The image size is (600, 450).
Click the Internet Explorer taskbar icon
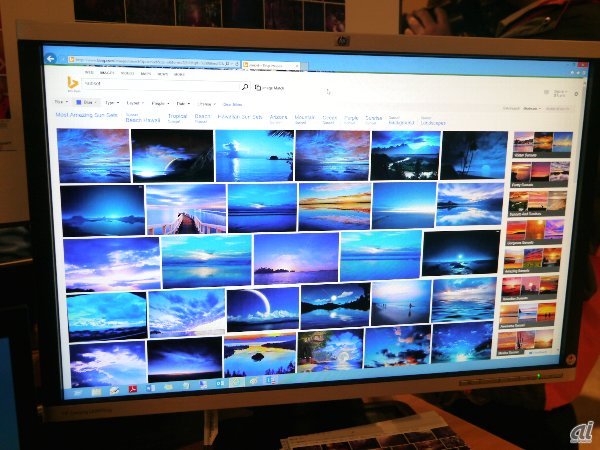[237, 382]
